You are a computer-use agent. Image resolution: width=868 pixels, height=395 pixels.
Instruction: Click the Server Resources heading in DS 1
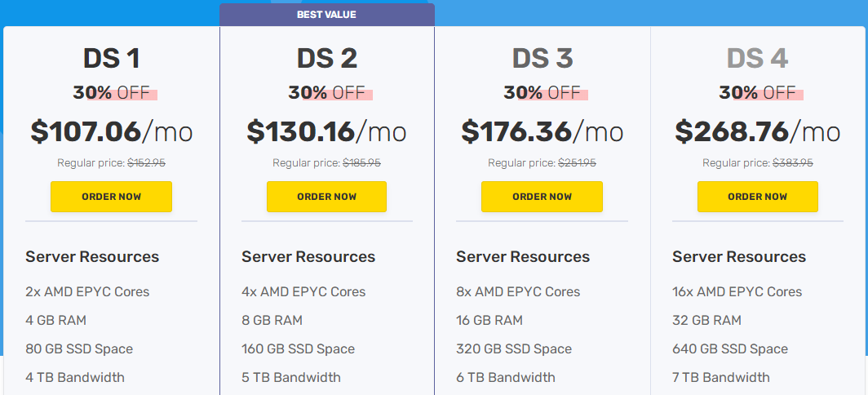(92, 256)
